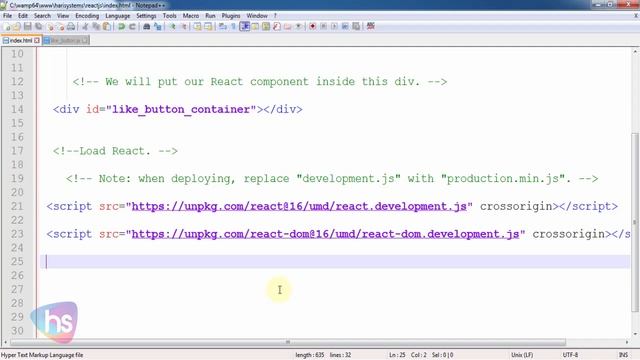Toggle word wrap in toolbar
The height and width of the screenshot is (360, 640).
223,27
